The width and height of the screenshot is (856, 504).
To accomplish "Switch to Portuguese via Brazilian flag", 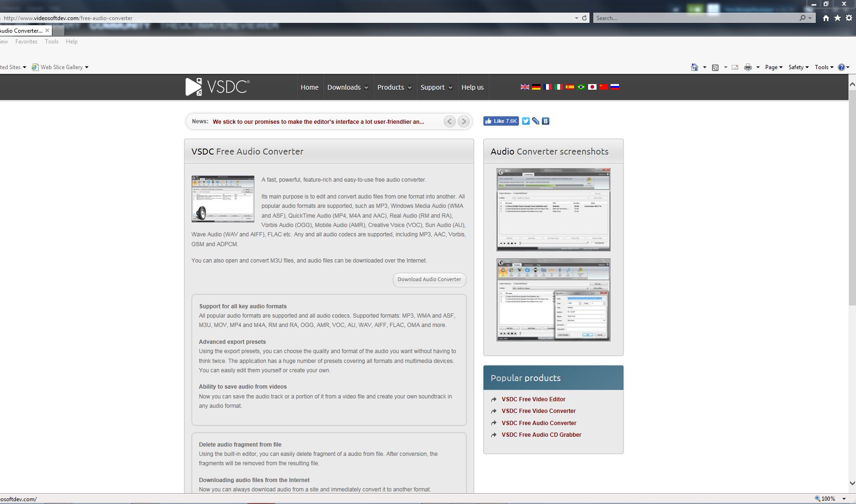I will point(581,87).
